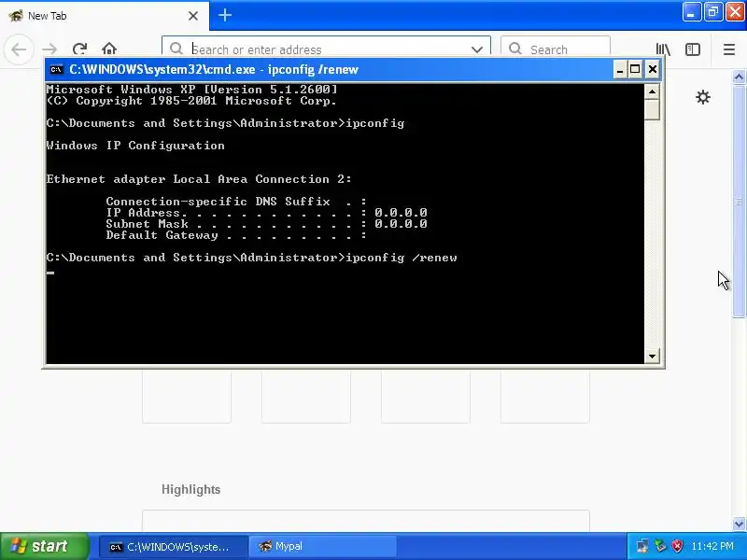The image size is (747, 560).
Task: Click the search magnifier in address bar
Action: pos(176,49)
